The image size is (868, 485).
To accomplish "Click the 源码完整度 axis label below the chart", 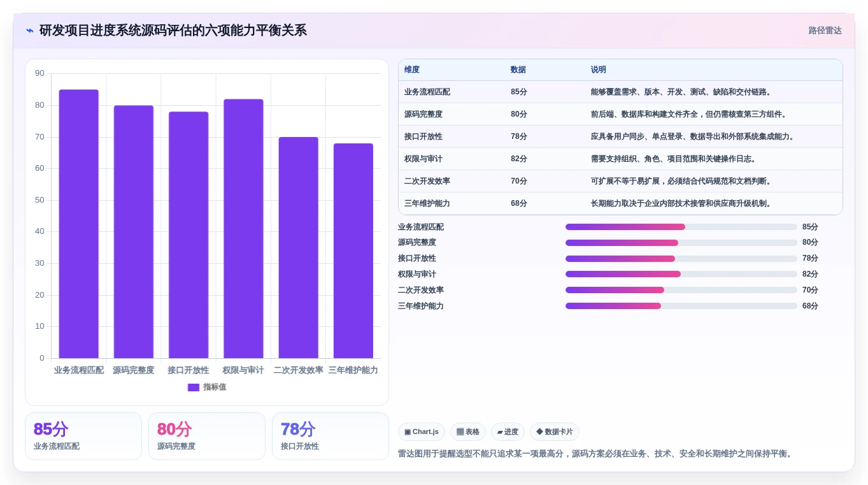I will [x=134, y=370].
